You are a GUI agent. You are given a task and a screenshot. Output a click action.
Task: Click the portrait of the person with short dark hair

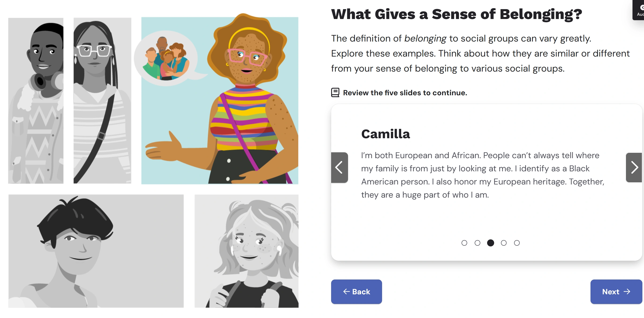pos(96,251)
